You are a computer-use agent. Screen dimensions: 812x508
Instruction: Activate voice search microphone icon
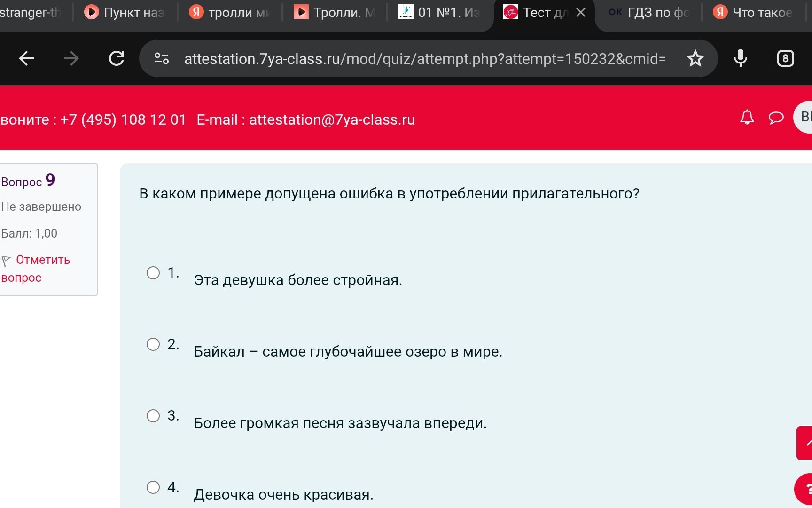(740, 58)
